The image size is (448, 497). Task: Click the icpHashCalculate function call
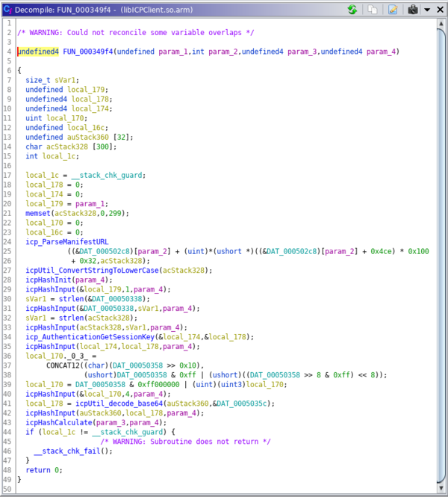58,422
